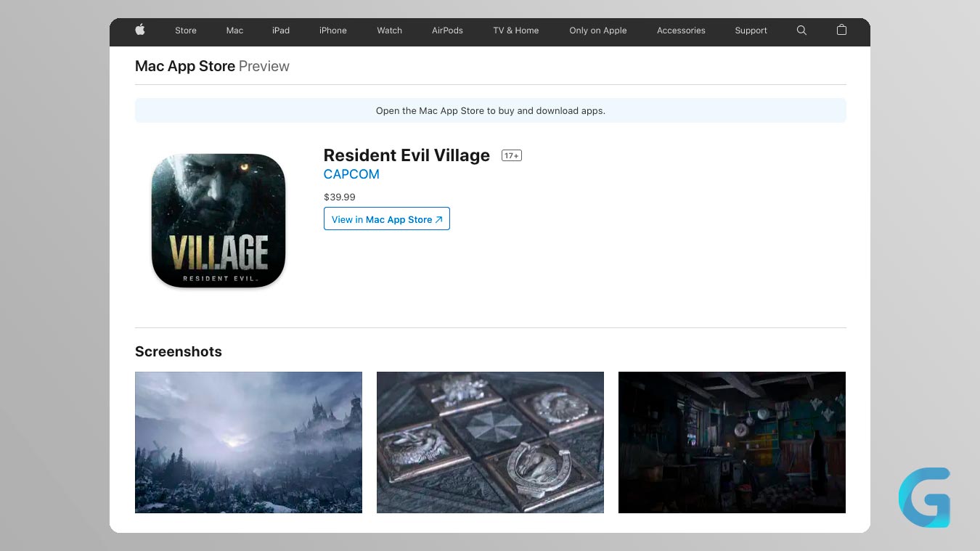Click the Open the Mac App Store banner text

pyautogui.click(x=491, y=111)
